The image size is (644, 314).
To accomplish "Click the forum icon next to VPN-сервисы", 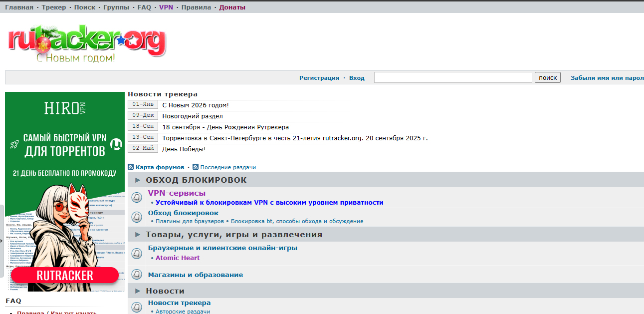I will click(x=137, y=198).
